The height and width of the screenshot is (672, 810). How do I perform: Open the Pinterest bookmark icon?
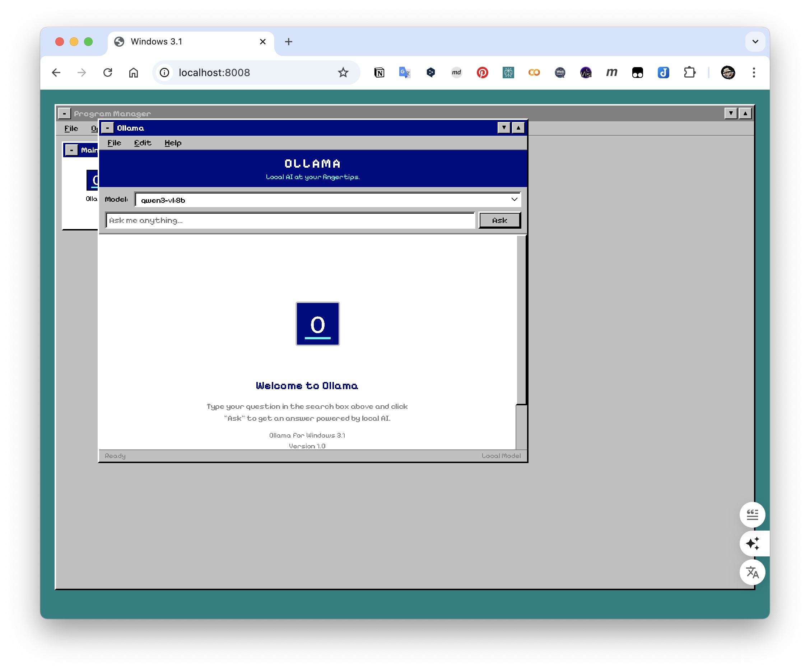pos(483,73)
